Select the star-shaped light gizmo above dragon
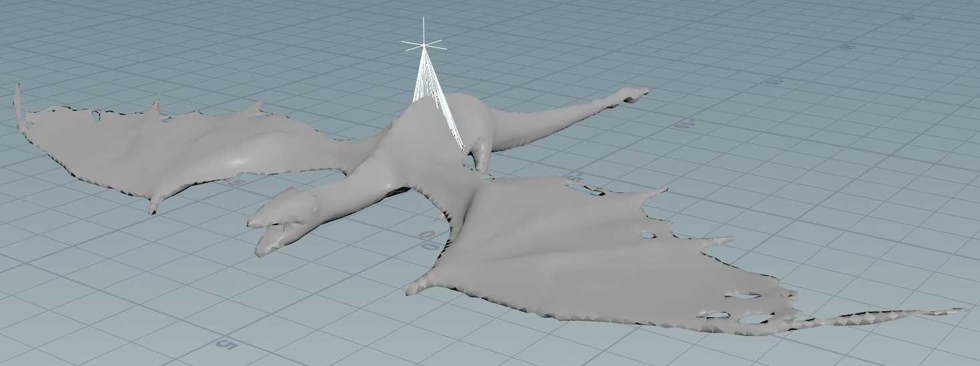This screenshot has width=980, height=366. coord(423,45)
